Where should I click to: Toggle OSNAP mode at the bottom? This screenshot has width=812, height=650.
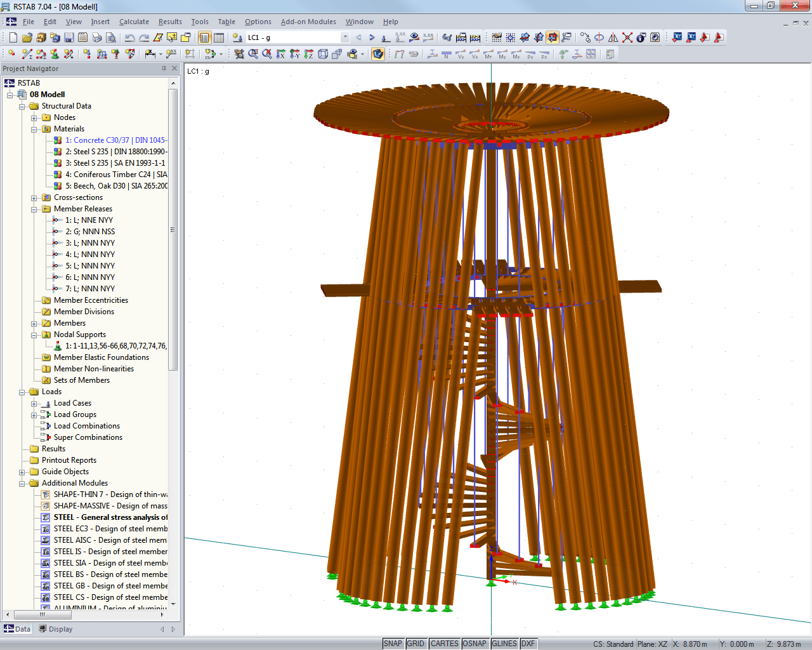[x=475, y=643]
